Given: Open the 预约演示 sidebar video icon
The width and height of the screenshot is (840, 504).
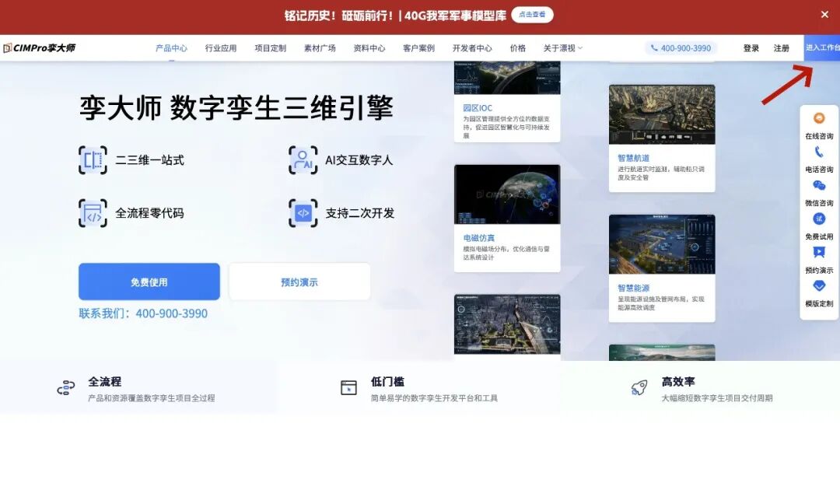Looking at the screenshot, I should (x=819, y=252).
